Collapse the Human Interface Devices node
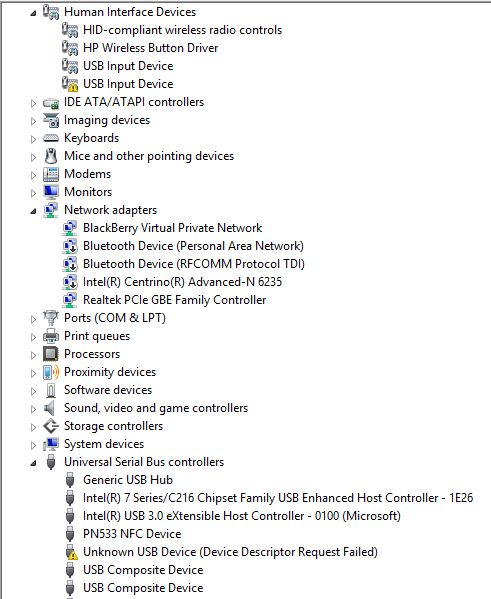This screenshot has height=599, width=491. [x=34, y=13]
